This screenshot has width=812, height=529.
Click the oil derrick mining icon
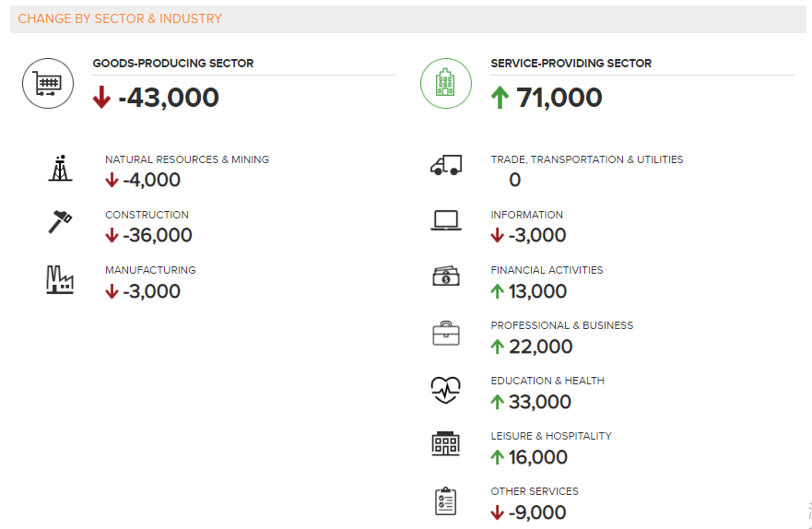pyautogui.click(x=60, y=168)
